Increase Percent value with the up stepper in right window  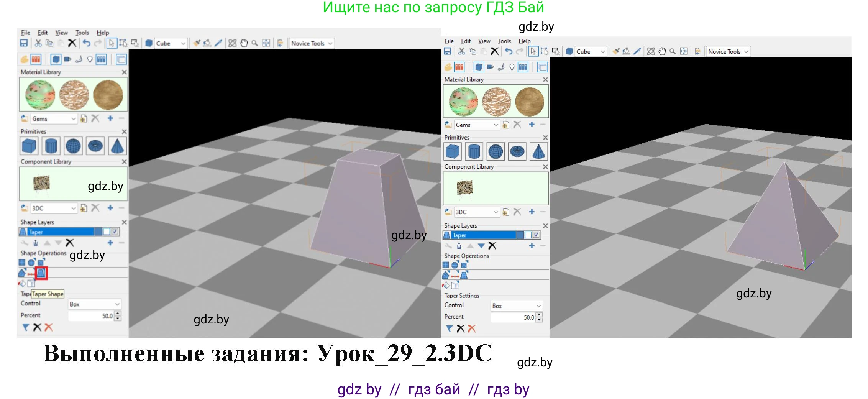point(539,315)
